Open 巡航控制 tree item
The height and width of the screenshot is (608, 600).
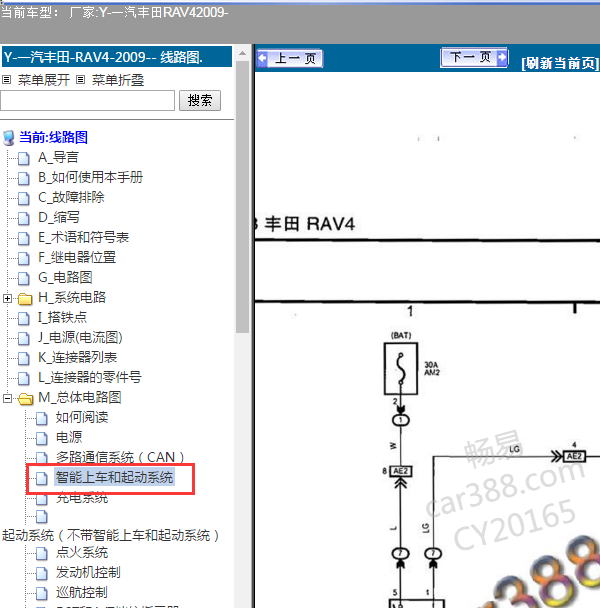[81, 592]
